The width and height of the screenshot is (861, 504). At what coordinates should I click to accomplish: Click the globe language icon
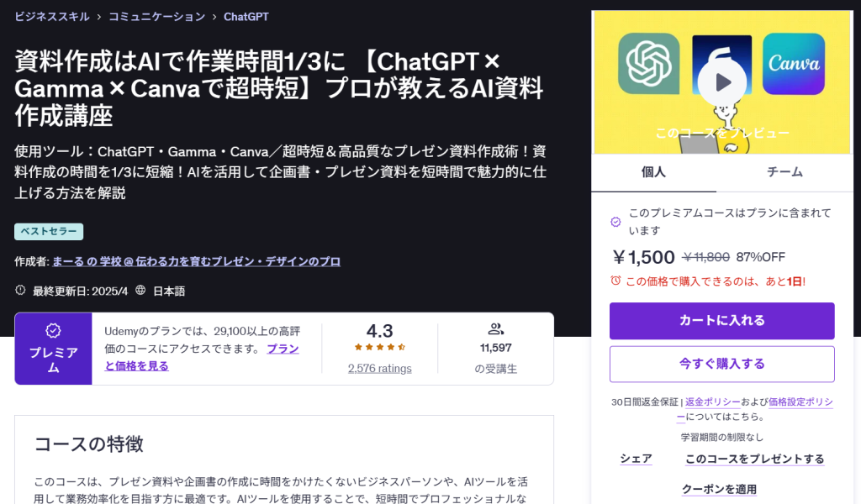(140, 291)
